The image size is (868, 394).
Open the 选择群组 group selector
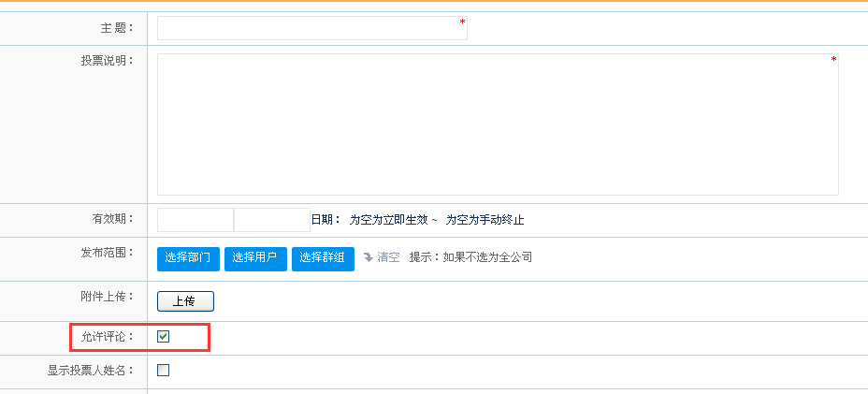tap(323, 259)
